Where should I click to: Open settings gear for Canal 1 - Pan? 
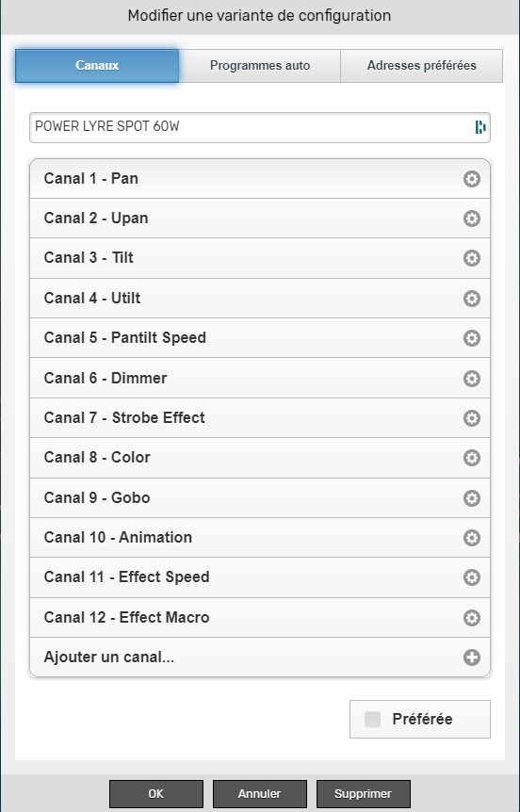click(471, 179)
